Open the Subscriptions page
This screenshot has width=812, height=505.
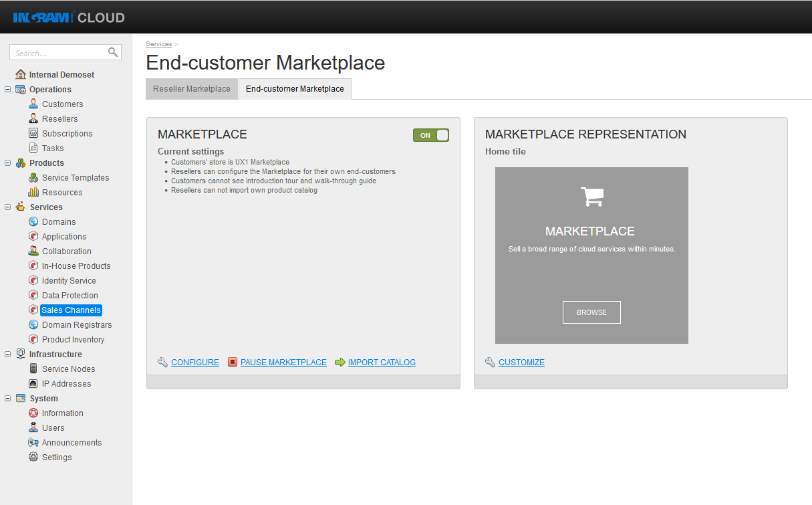(x=32, y=133)
